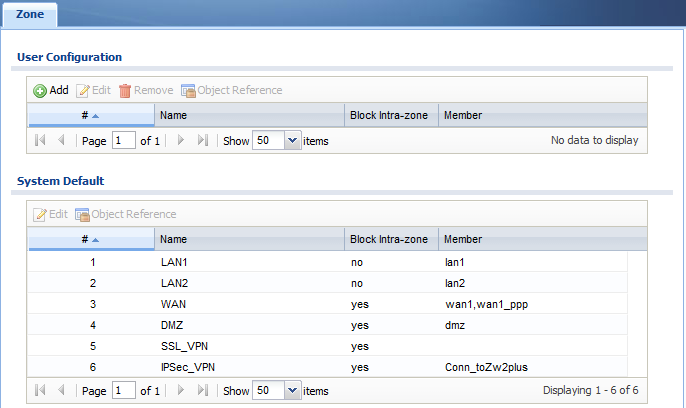Go to previous page in User Configuration
Screen dimensions: 686x408
pos(61,140)
